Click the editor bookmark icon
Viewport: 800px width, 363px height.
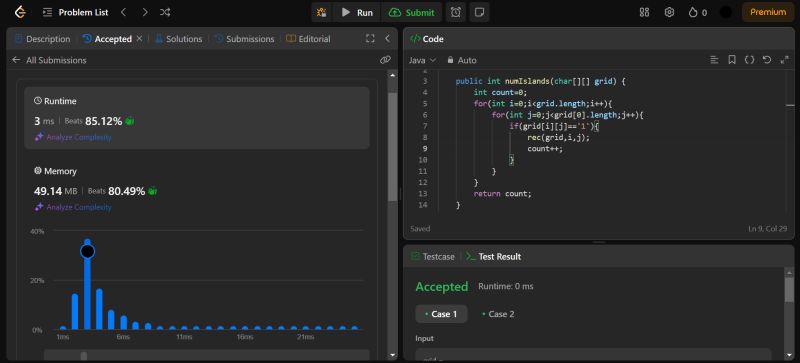point(732,60)
